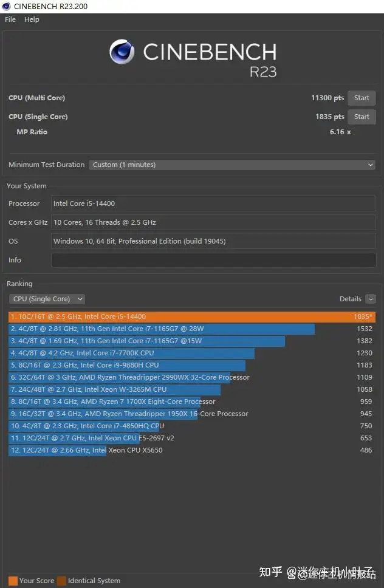
Task: Click the 11300 pts multi core score
Action: 327,98
